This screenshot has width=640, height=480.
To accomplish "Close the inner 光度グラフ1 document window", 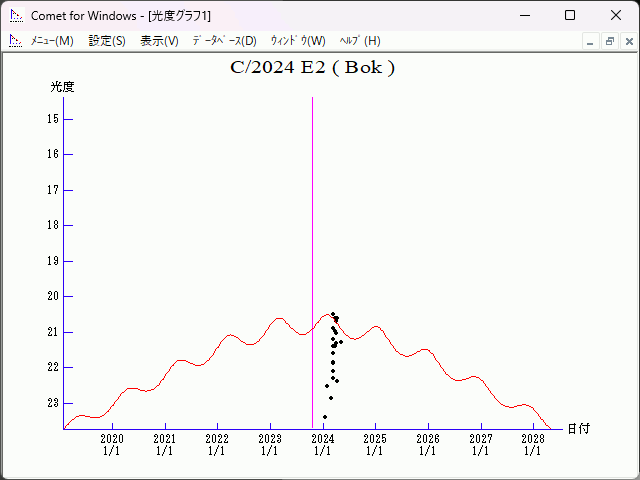I will (x=627, y=41).
